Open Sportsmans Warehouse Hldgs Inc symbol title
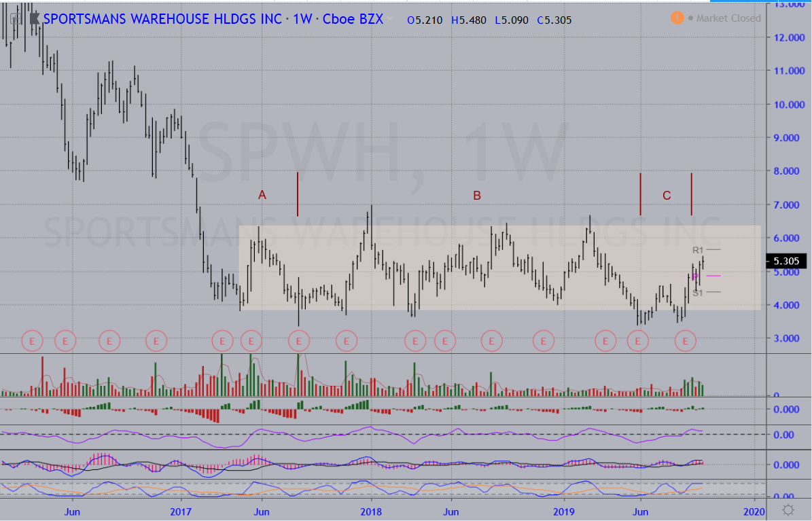Screen dimensions: 812x521 click(162, 19)
